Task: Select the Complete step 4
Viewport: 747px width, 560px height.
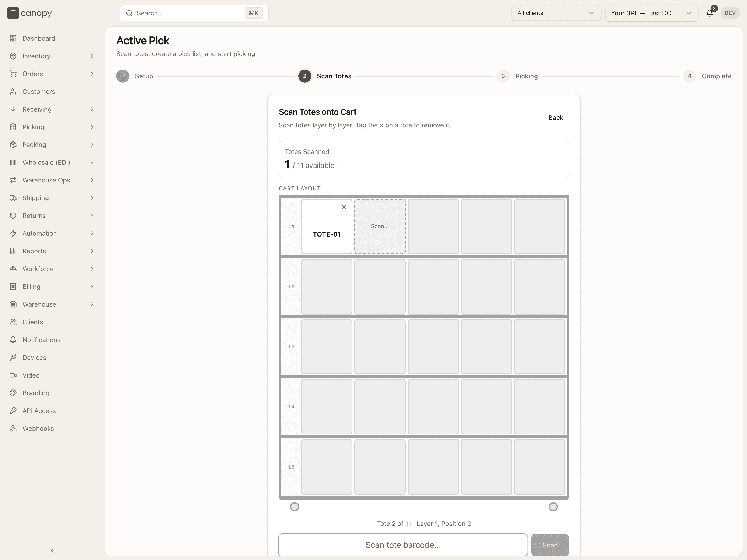Action: click(x=707, y=76)
